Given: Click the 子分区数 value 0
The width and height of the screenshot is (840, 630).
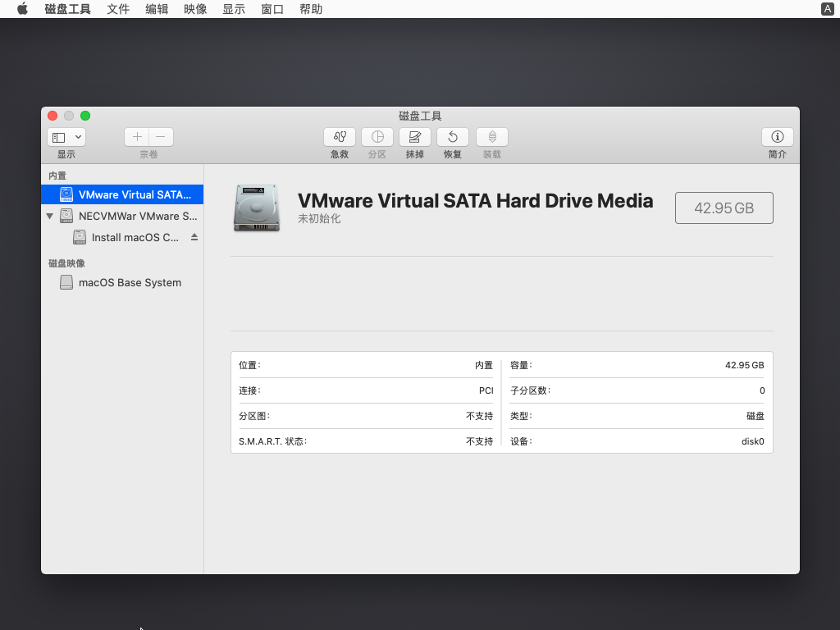Looking at the screenshot, I should pyautogui.click(x=762, y=390).
